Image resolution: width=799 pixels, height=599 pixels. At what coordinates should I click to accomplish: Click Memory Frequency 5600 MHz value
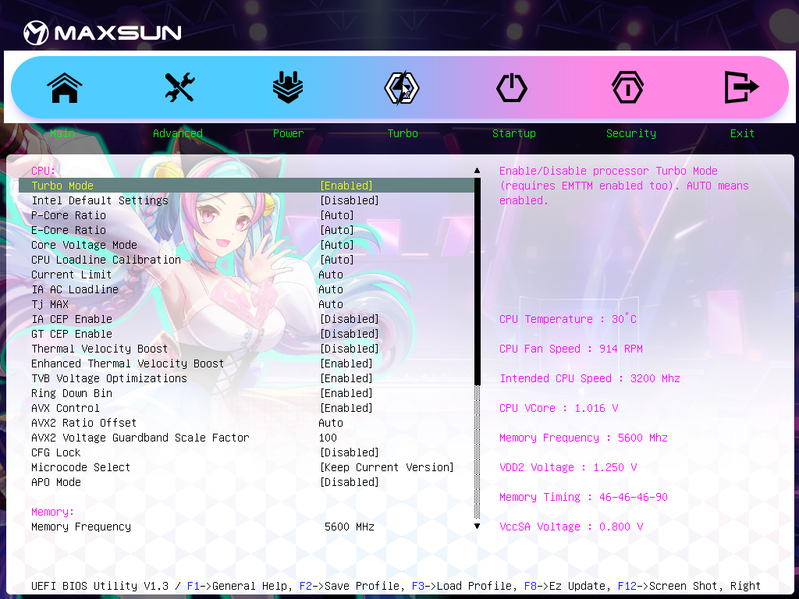pos(350,527)
